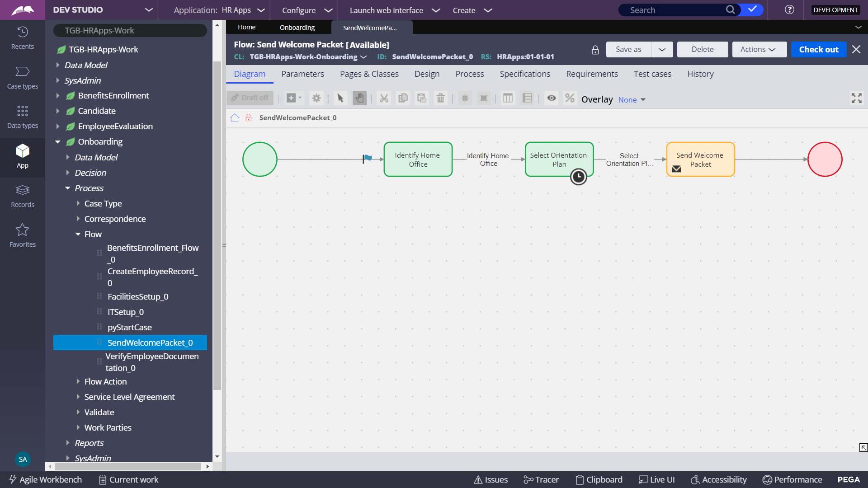
Task: Click the Select Orientation Plan shape
Action: 559,160
